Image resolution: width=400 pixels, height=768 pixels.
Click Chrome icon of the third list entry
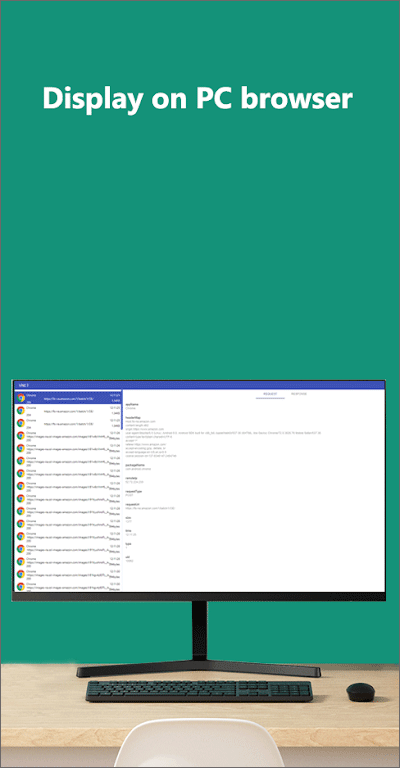pos(21,423)
